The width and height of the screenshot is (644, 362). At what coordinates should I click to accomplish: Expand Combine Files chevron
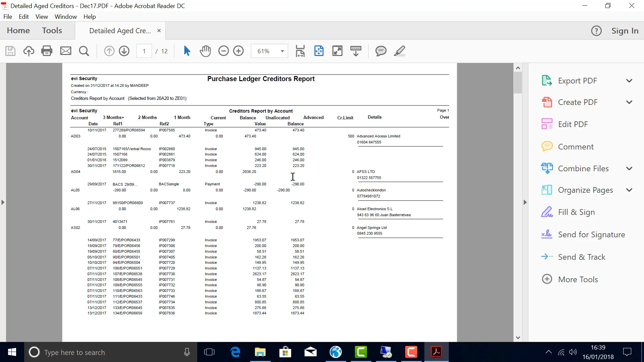coord(629,169)
